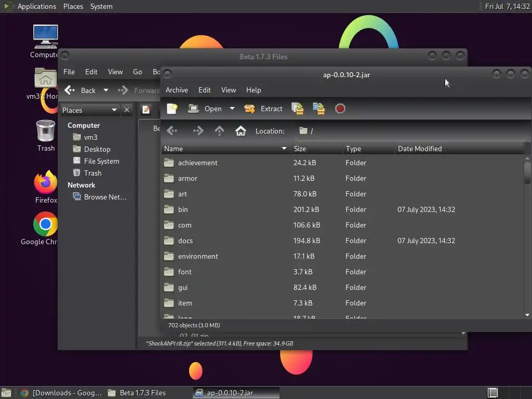Open Browse Network in sidebar

pyautogui.click(x=100, y=197)
